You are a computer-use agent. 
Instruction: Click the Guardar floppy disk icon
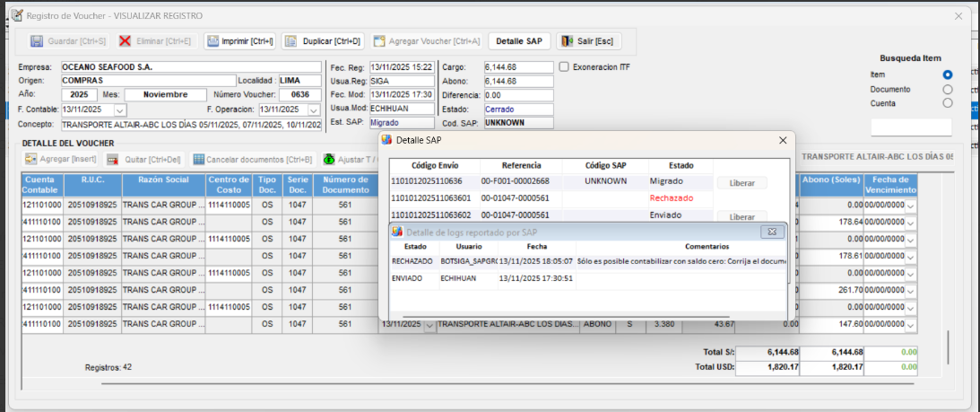(37, 41)
